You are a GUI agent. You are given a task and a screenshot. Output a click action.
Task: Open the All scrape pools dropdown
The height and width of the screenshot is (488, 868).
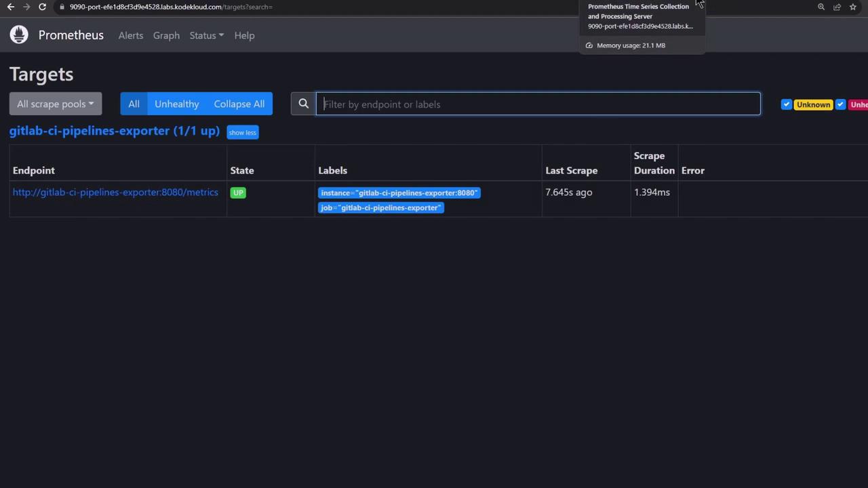click(55, 104)
